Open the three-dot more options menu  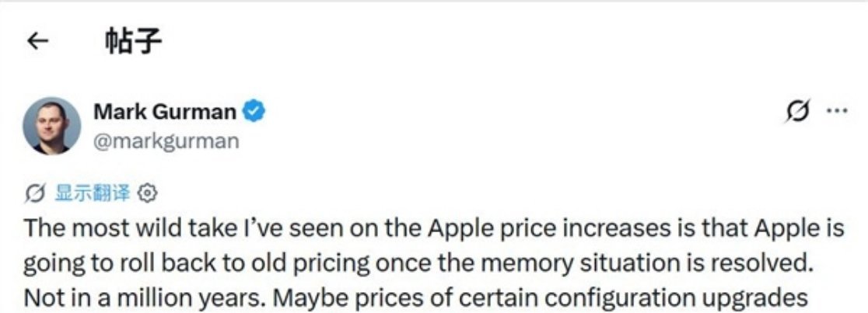[x=837, y=110]
